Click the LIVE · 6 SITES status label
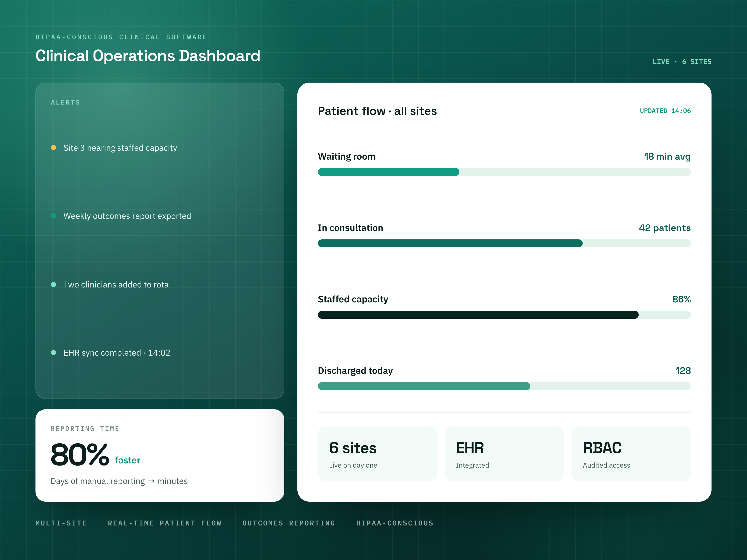 tap(682, 62)
